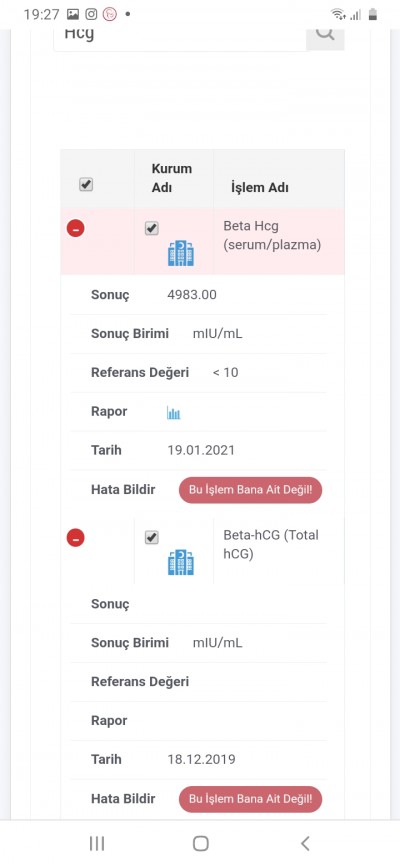The height and width of the screenshot is (866, 400).
Task: Click Bu İşlem Bana Ait Değil for 19.01.2021 result
Action: click(250, 490)
